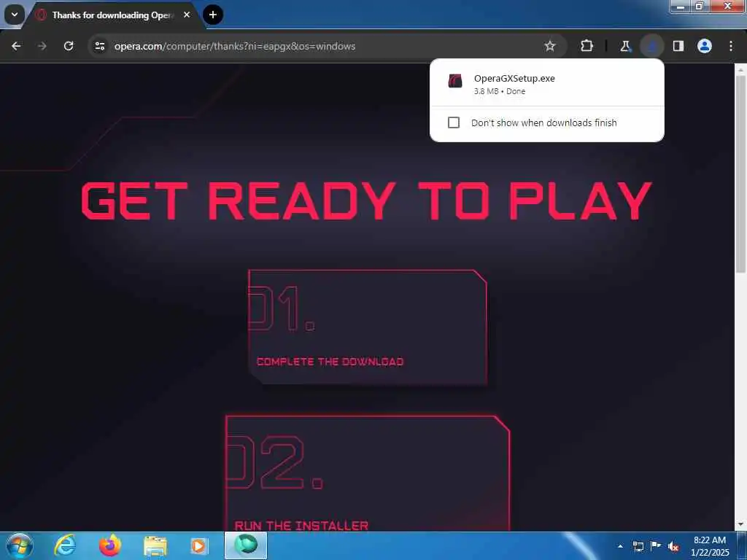This screenshot has height=560, width=747.
Task: Close the 'Thanks for downloading Opera' tab
Action: [x=187, y=15]
